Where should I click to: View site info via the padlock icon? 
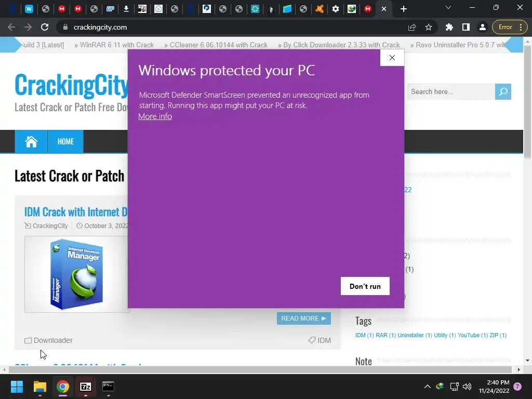65,27
